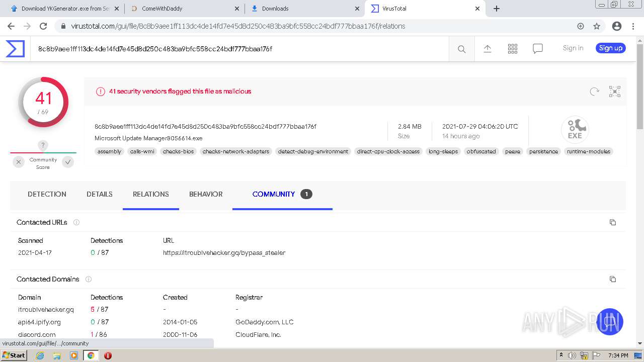Open the itroublvehacker.gq domain entry
Image resolution: width=644 pixels, height=362 pixels.
[x=46, y=310]
